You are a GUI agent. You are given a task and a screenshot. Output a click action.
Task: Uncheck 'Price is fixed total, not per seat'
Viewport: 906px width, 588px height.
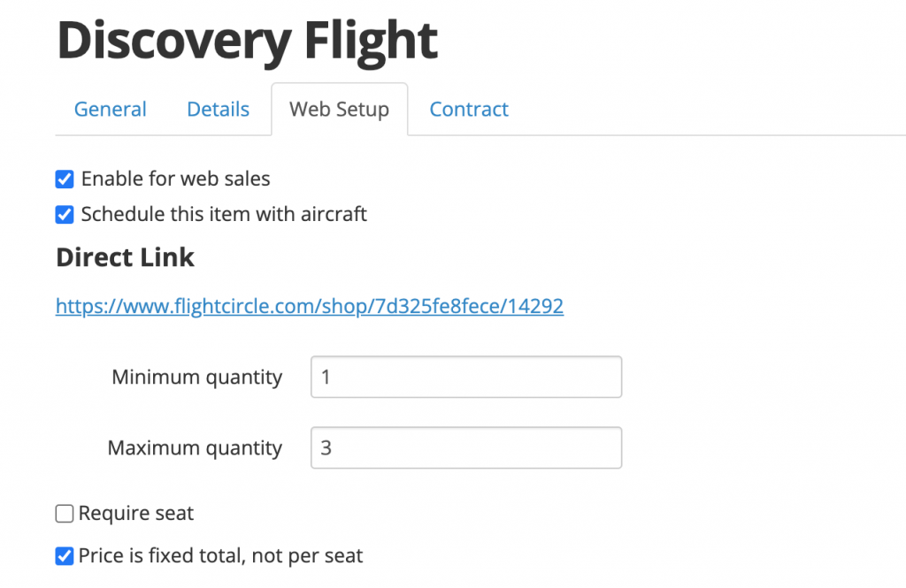pos(64,555)
